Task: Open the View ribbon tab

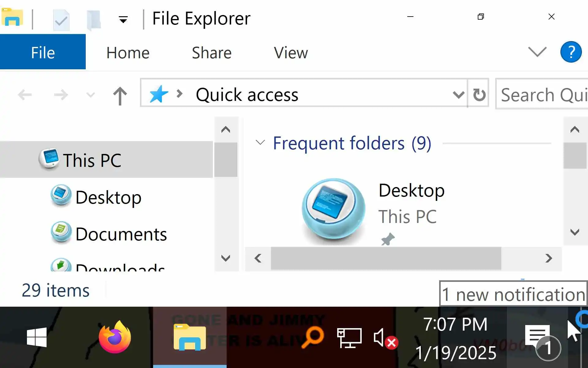Action: (x=291, y=53)
